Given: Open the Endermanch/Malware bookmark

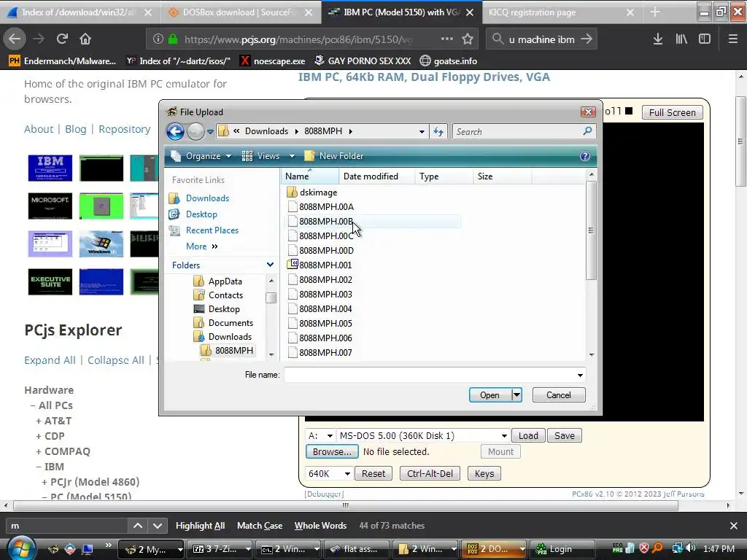Looking at the screenshot, I should 63,61.
